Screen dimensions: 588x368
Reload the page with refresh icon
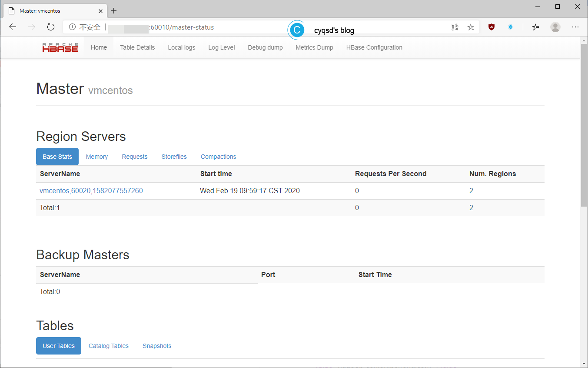[x=51, y=27]
